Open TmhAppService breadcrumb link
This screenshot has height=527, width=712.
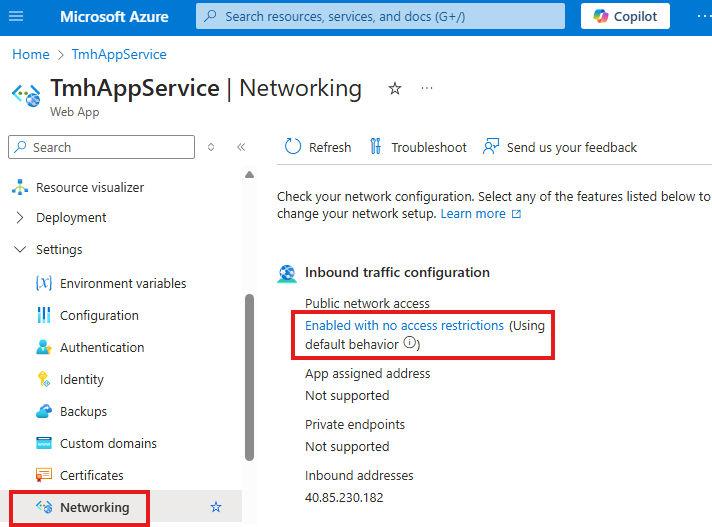[119, 54]
